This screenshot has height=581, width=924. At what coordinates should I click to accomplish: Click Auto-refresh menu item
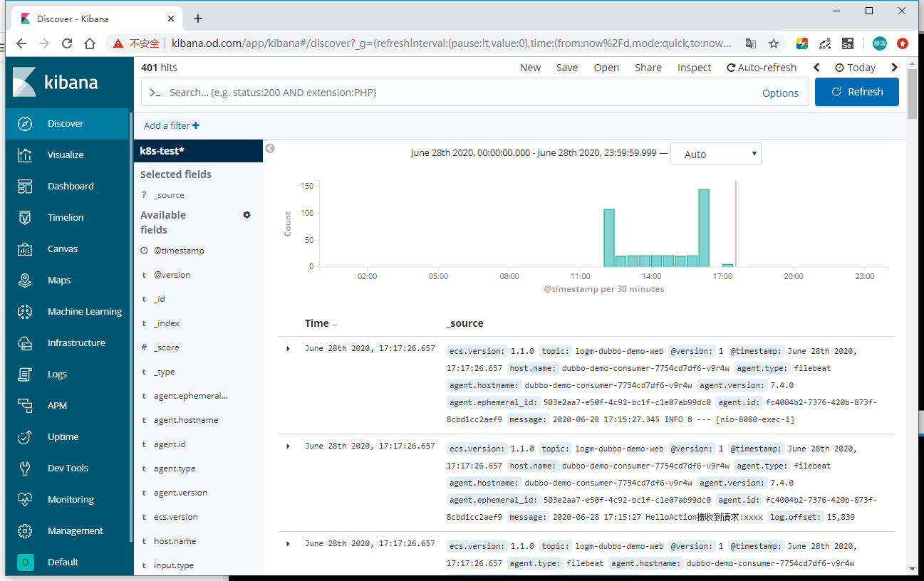(x=762, y=68)
